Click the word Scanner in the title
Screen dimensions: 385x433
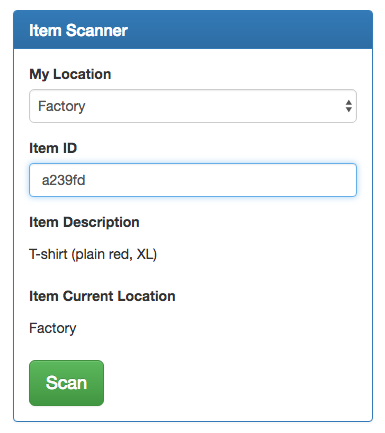[x=97, y=30]
